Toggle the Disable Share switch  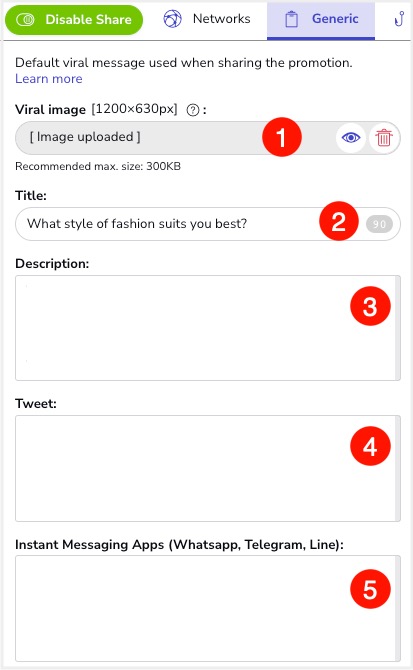pyautogui.click(x=73, y=20)
